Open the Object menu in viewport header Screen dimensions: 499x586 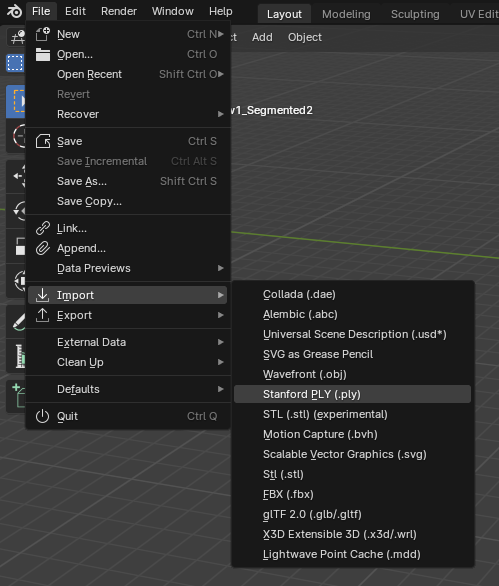pyautogui.click(x=305, y=37)
